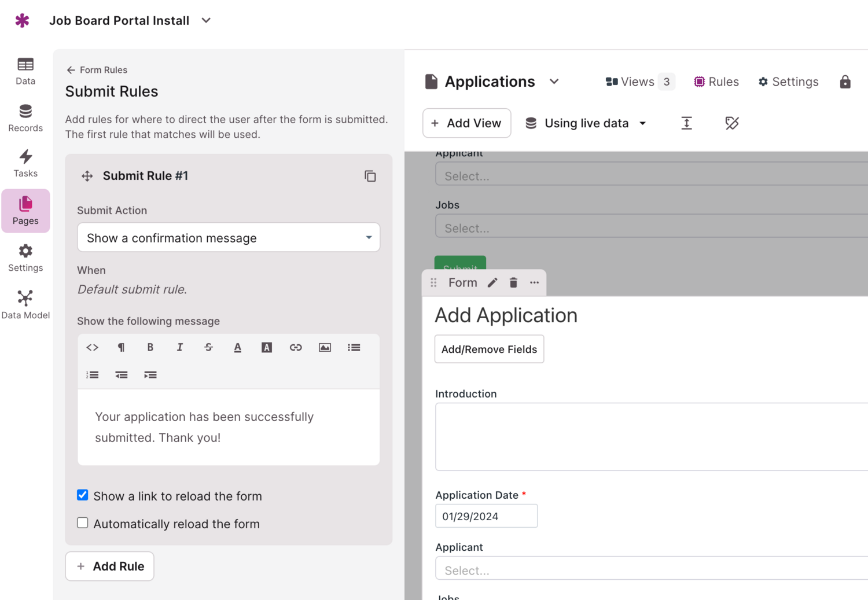Toggle bold formatting in message editor
The width and height of the screenshot is (868, 600).
pyautogui.click(x=150, y=347)
